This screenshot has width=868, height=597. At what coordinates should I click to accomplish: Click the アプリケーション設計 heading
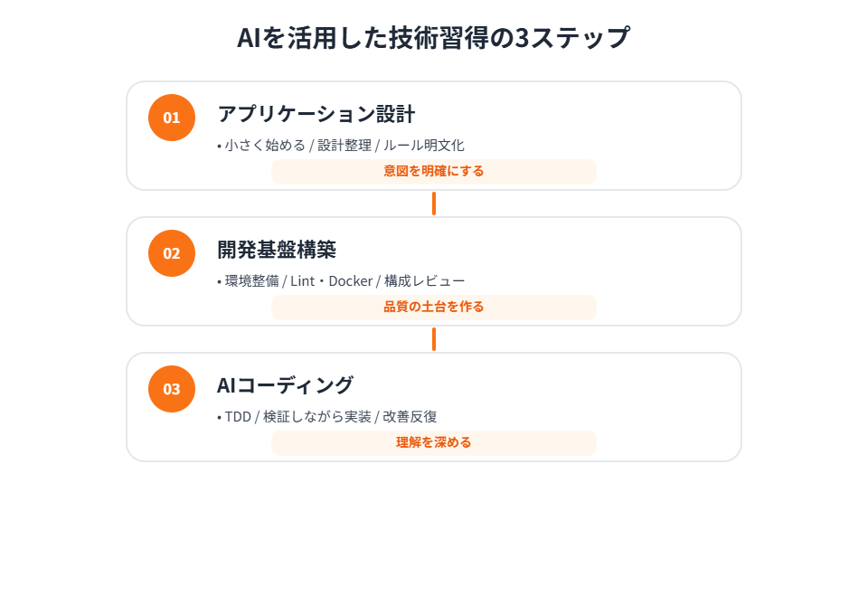(316, 114)
